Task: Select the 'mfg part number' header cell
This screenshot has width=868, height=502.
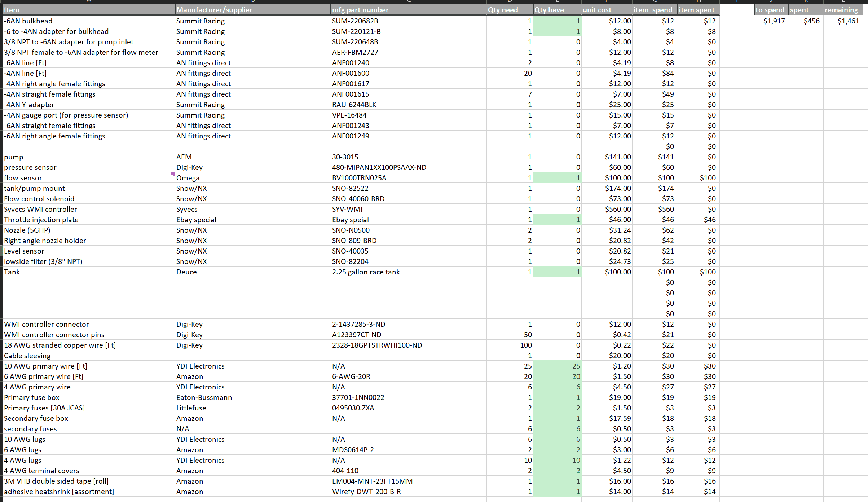Action: (409, 10)
